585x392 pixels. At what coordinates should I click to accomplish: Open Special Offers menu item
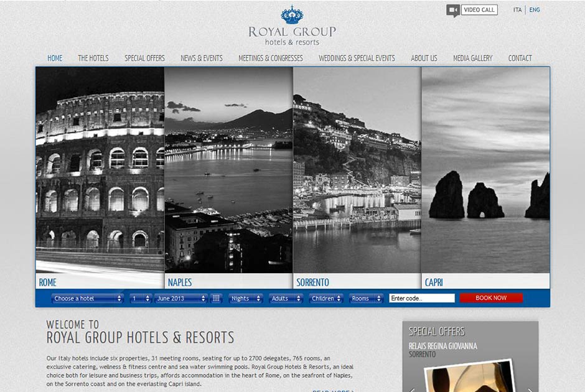point(144,58)
